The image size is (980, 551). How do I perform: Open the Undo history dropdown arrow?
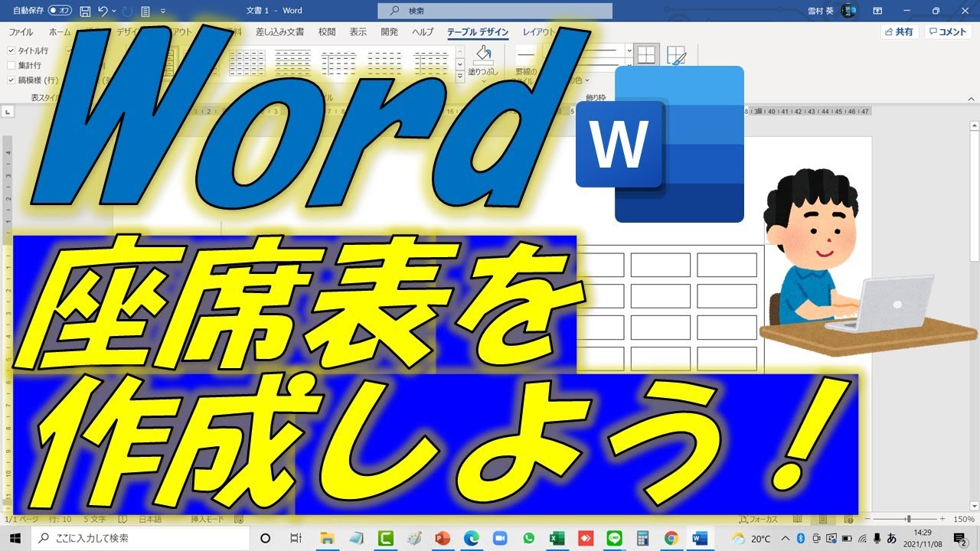click(x=114, y=11)
